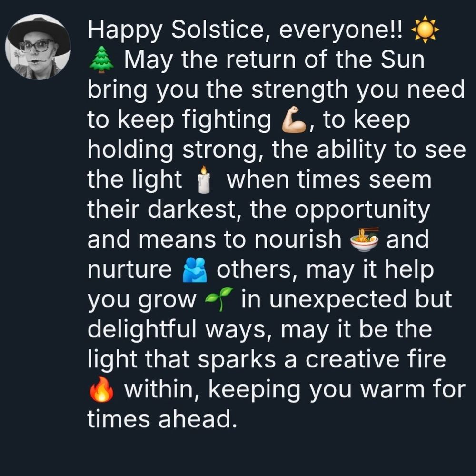476x476 pixels.
Task: Click the seedling emoji after 'grow'
Action: [x=219, y=299]
